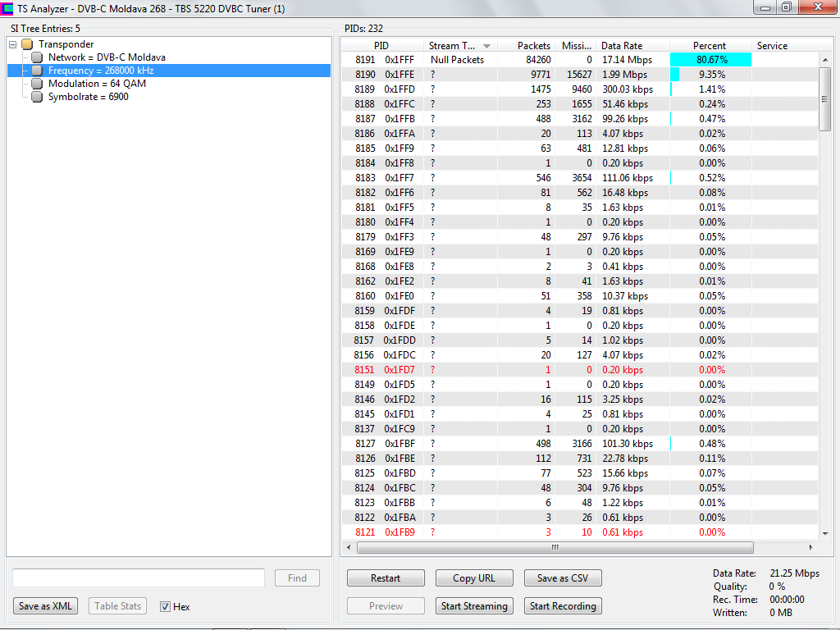The image size is (840, 630).
Task: Click the Restart button
Action: click(386, 578)
